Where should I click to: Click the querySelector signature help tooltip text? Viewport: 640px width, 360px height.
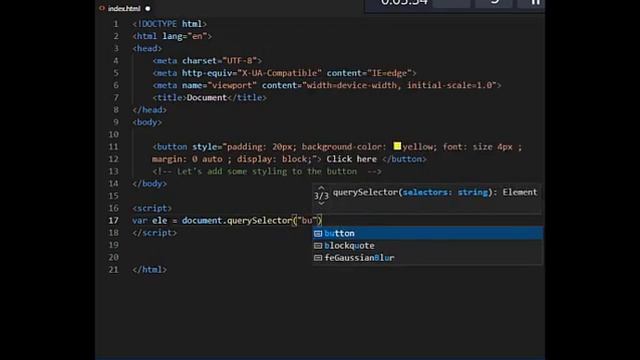point(435,192)
